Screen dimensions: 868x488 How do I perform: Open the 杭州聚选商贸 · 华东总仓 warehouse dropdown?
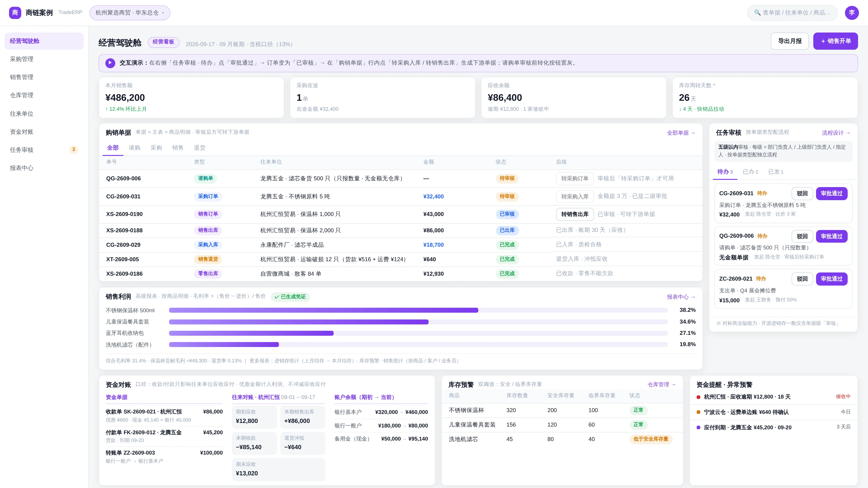pyautogui.click(x=130, y=13)
